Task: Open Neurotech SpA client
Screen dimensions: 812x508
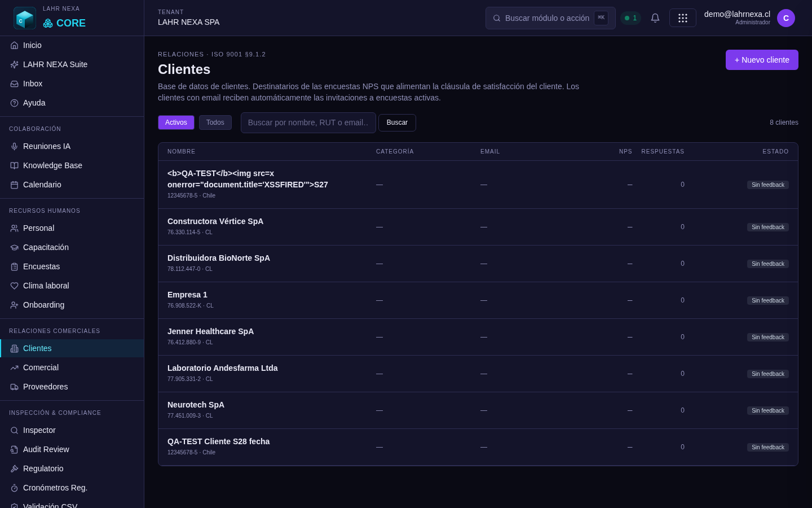Action: tap(196, 405)
